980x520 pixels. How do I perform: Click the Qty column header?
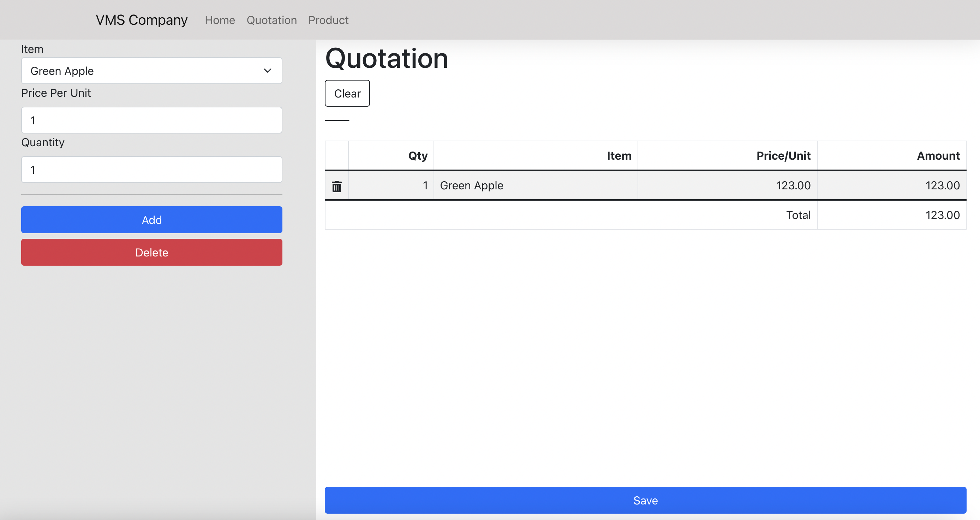(417, 155)
